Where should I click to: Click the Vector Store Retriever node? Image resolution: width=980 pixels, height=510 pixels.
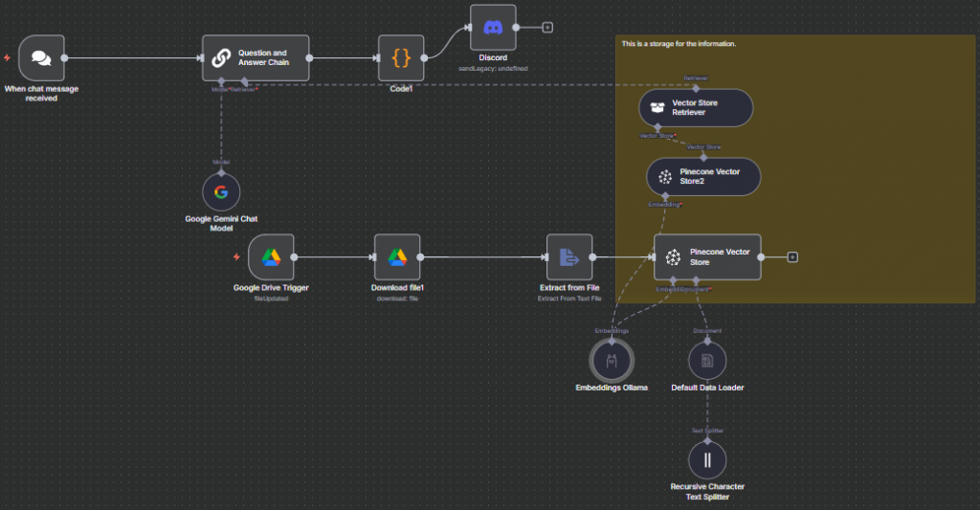tap(696, 108)
